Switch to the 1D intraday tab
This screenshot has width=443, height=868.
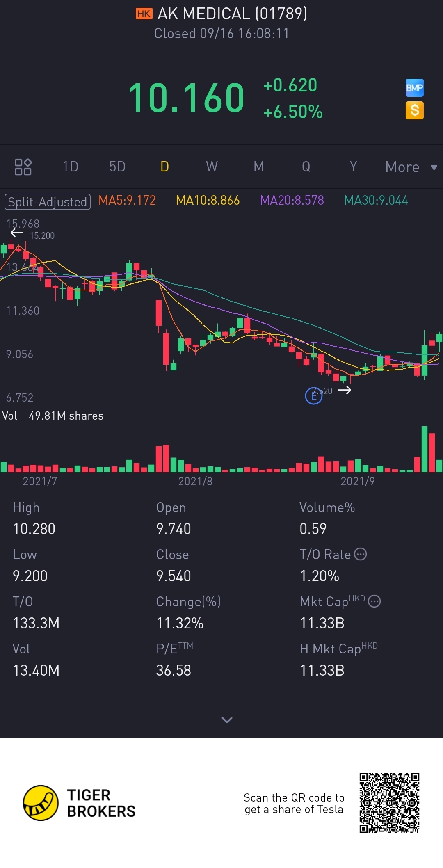[70, 167]
